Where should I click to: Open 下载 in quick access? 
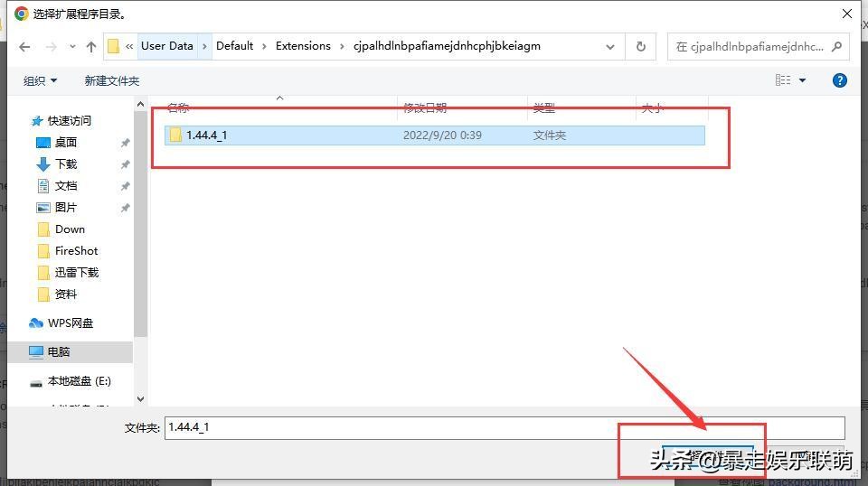click(x=66, y=164)
